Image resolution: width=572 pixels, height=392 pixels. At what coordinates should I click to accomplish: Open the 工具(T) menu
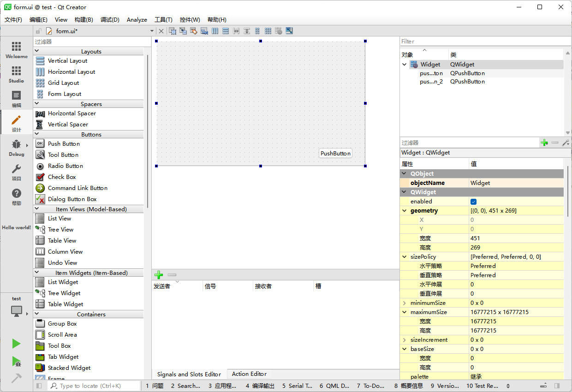(163, 20)
